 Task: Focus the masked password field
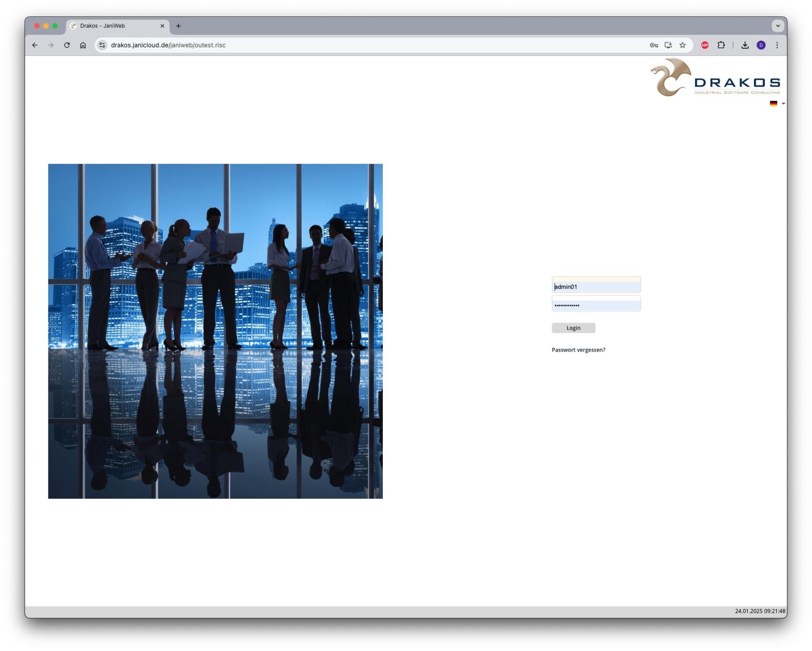pyautogui.click(x=596, y=304)
